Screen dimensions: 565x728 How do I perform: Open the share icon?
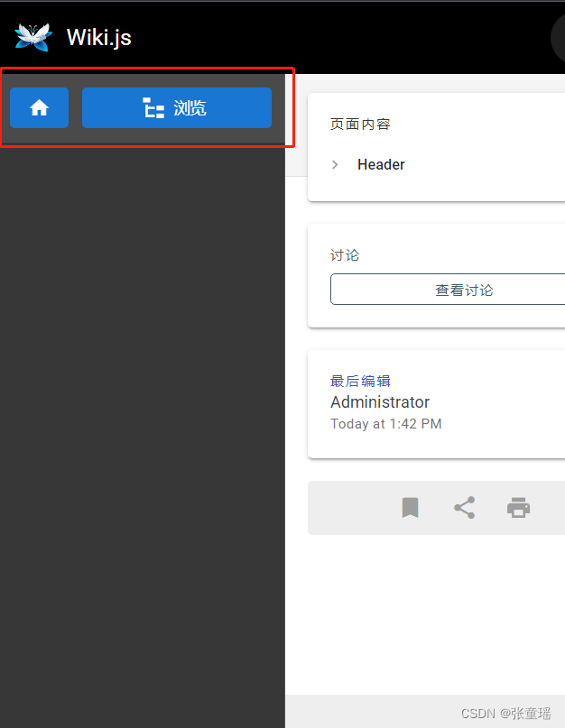pyautogui.click(x=464, y=508)
